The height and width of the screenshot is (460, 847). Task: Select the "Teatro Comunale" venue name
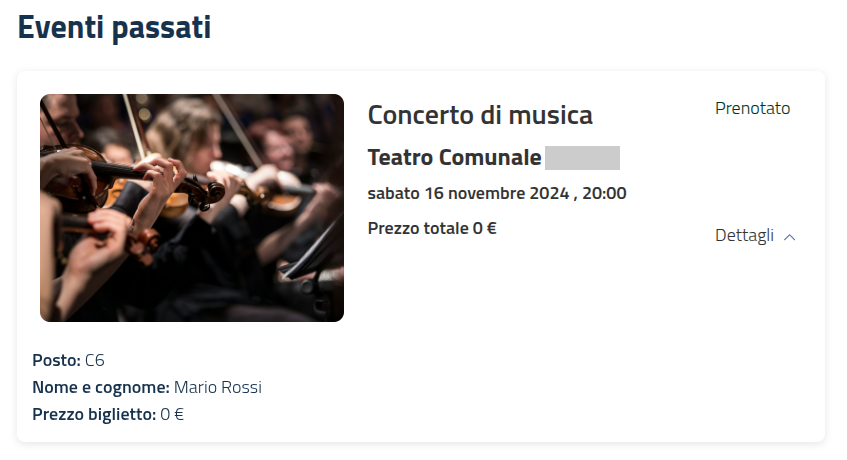point(454,158)
